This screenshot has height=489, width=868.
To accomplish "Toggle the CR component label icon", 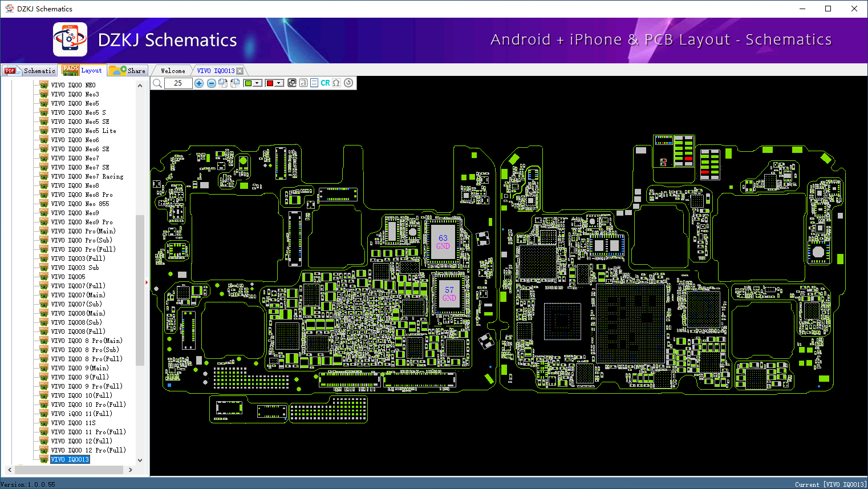I will click(325, 83).
